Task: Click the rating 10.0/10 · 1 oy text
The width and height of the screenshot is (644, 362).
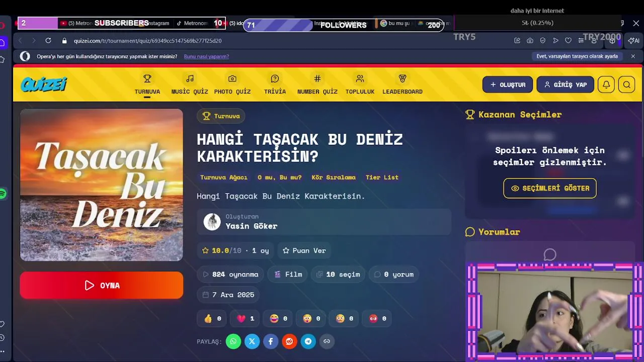Action: (235, 250)
